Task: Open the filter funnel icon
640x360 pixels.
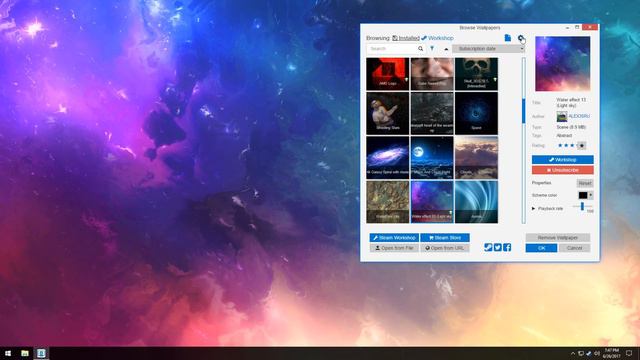Action: coord(432,49)
